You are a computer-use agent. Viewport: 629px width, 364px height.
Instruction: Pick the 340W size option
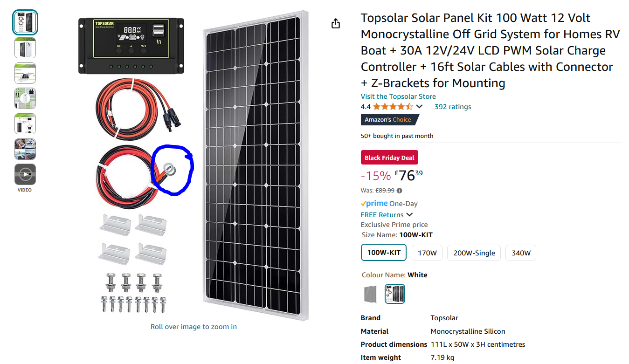[521, 253]
